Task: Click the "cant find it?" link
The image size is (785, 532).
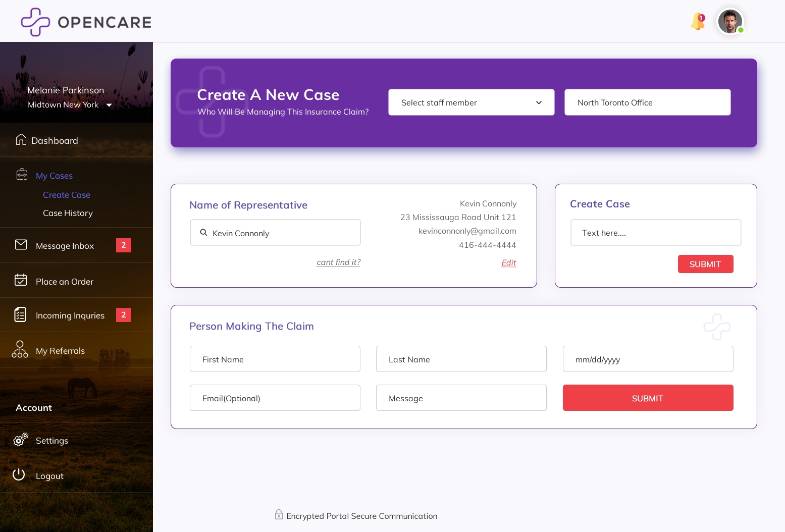Action: [338, 262]
